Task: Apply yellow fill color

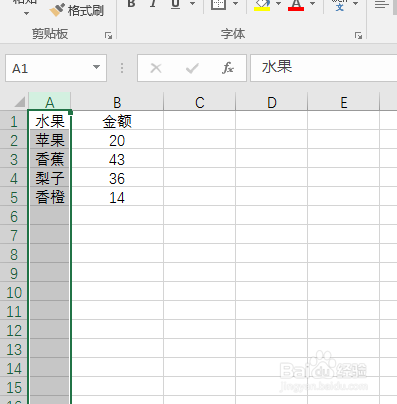Action: coord(262,5)
